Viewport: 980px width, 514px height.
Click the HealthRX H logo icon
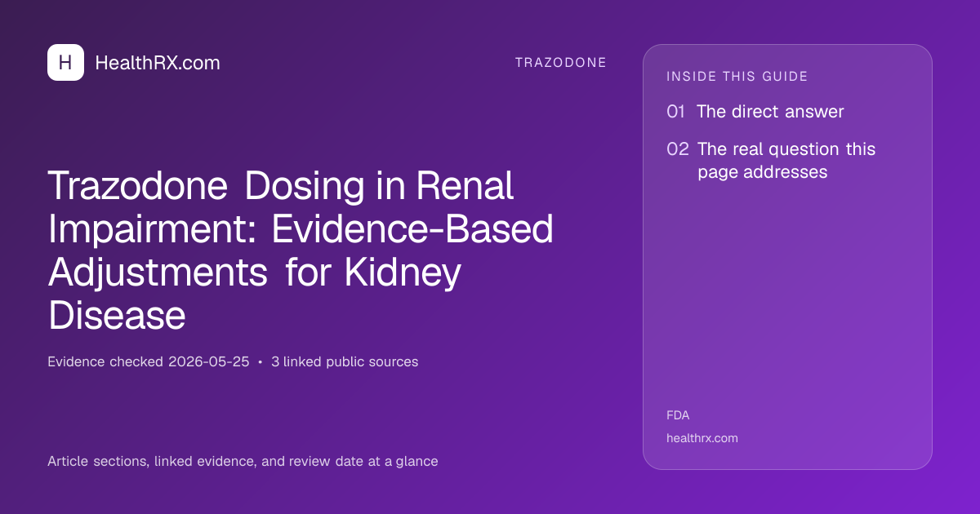(x=65, y=62)
